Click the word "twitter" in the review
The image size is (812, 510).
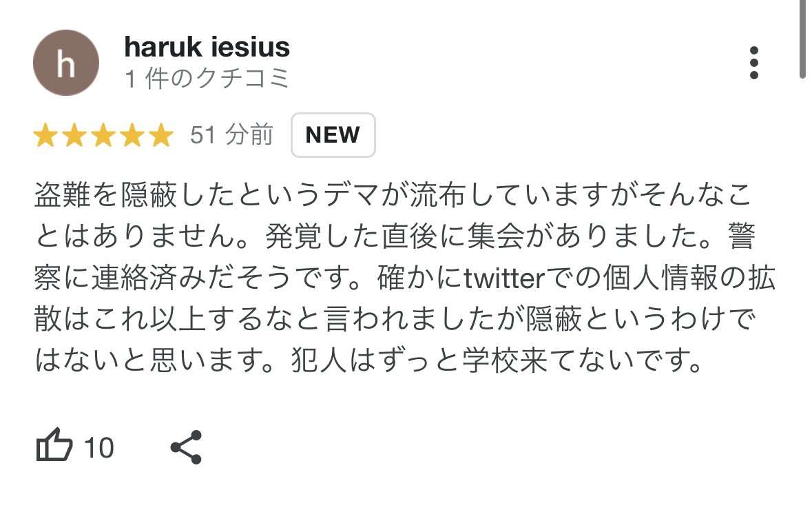[x=505, y=278]
